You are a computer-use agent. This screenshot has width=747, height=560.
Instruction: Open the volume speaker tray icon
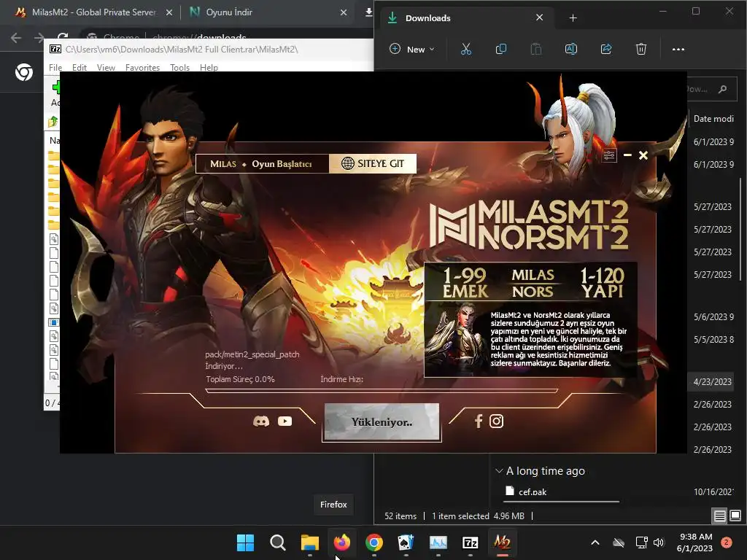click(x=659, y=542)
